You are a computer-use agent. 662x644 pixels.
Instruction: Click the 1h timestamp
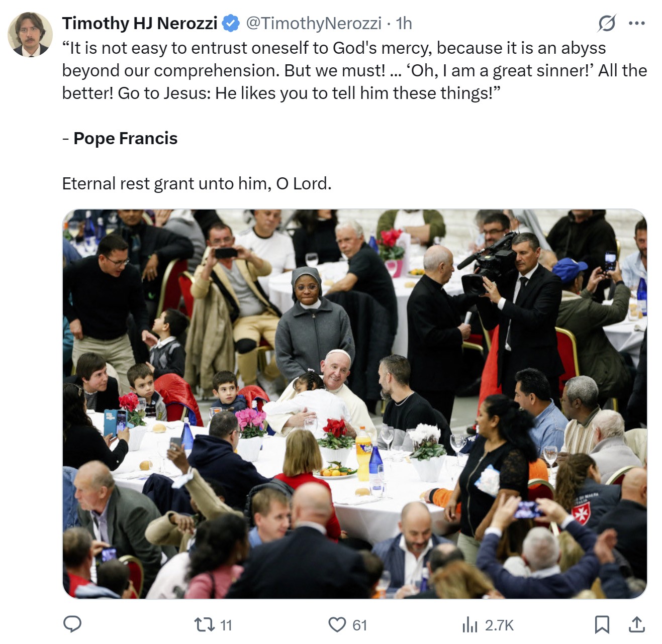click(x=404, y=23)
